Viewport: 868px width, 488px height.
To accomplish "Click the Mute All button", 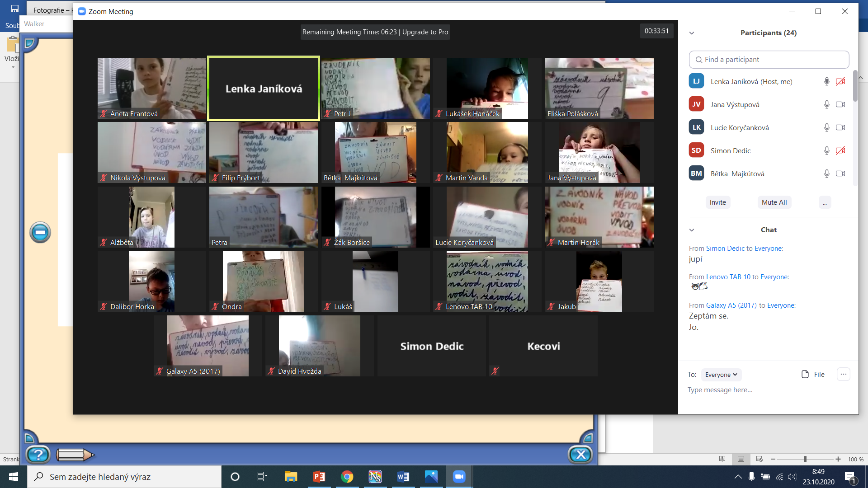I will pos(774,202).
